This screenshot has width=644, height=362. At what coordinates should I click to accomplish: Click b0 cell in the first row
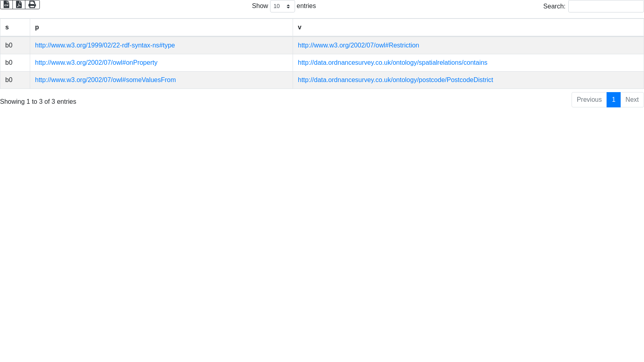coord(9,45)
